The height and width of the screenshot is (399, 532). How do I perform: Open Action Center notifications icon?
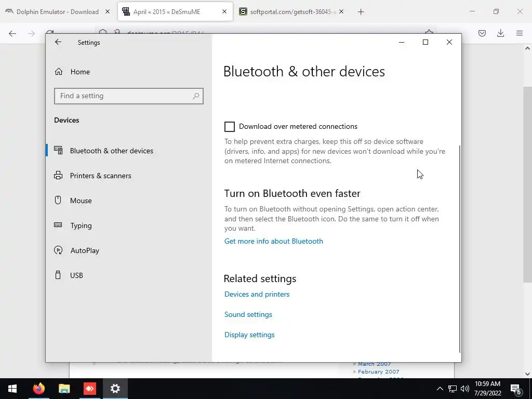[516, 389]
